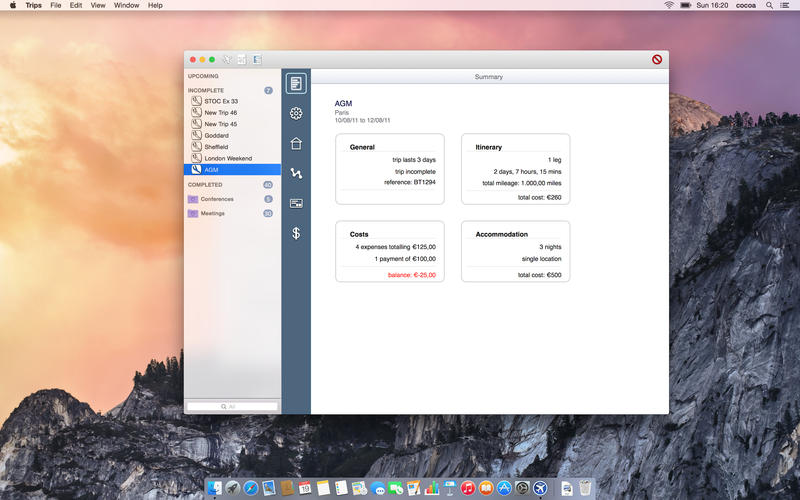
Task: Open the trip settings gear icon
Action: [x=296, y=113]
